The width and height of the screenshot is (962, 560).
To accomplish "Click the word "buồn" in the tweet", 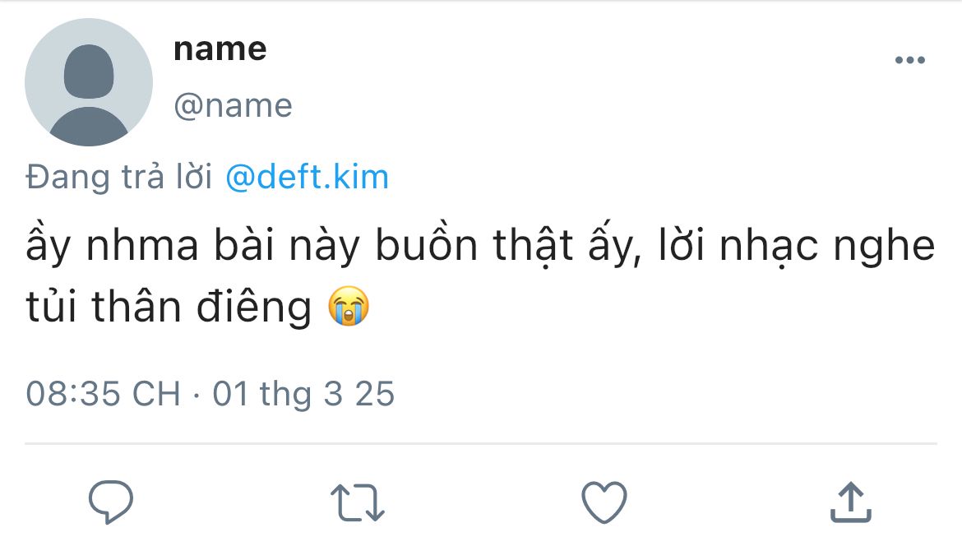I will [x=424, y=248].
